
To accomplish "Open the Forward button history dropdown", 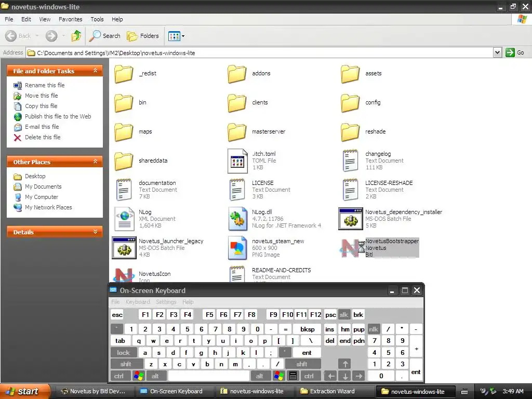I will tap(63, 36).
